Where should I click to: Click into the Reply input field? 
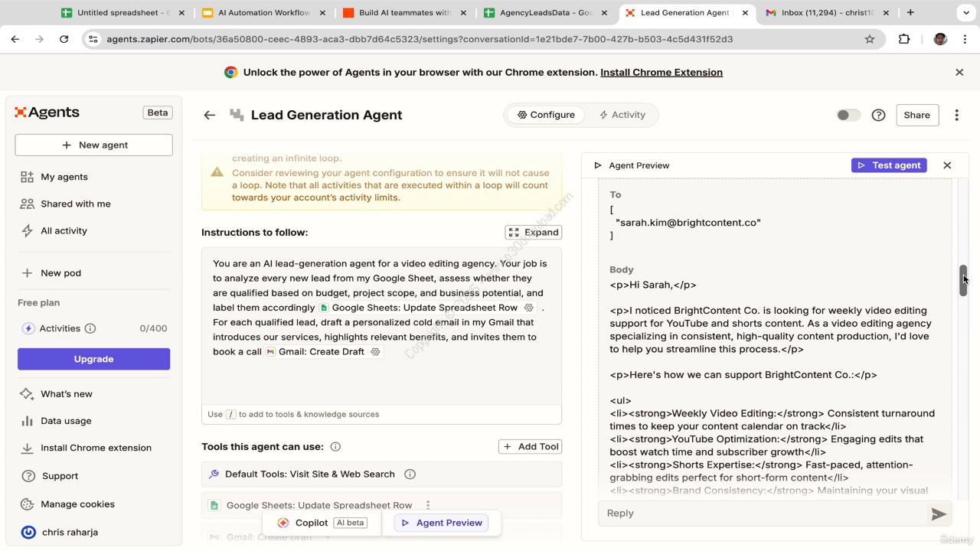pyautogui.click(x=762, y=514)
